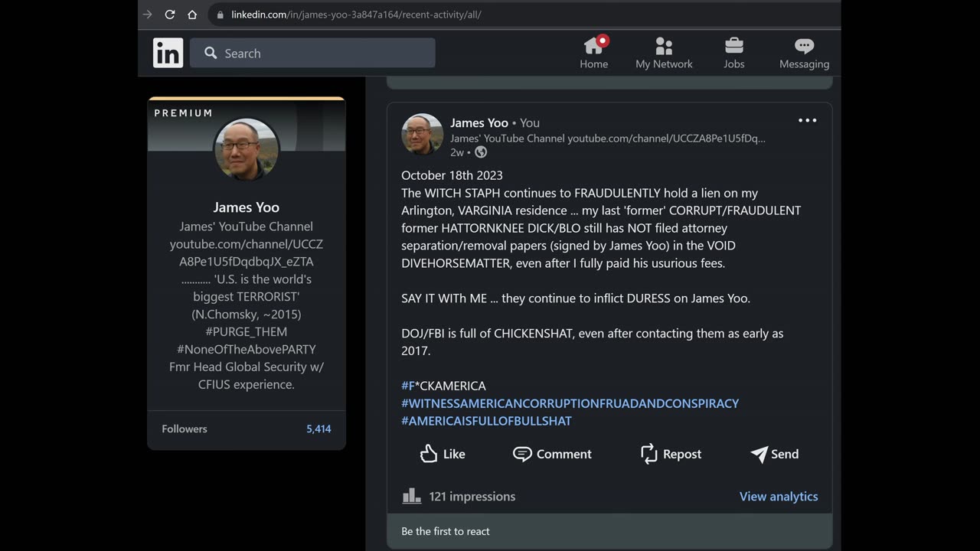This screenshot has height=551, width=980.
Task: Open the Jobs tab
Action: [733, 54]
